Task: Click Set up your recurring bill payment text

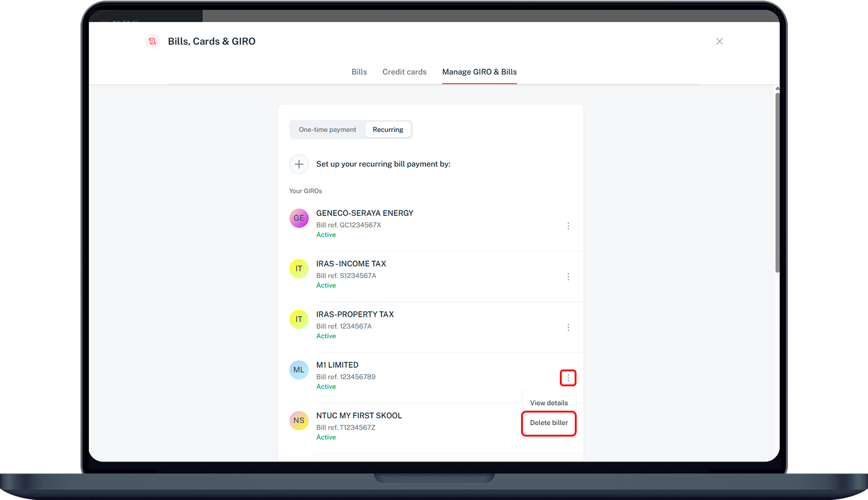Action: point(383,164)
